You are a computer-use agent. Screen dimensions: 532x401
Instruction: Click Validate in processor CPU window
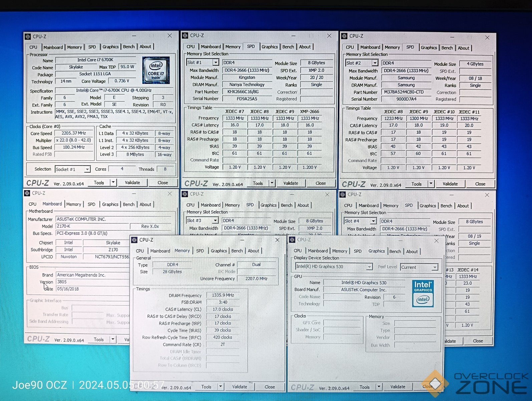point(132,182)
